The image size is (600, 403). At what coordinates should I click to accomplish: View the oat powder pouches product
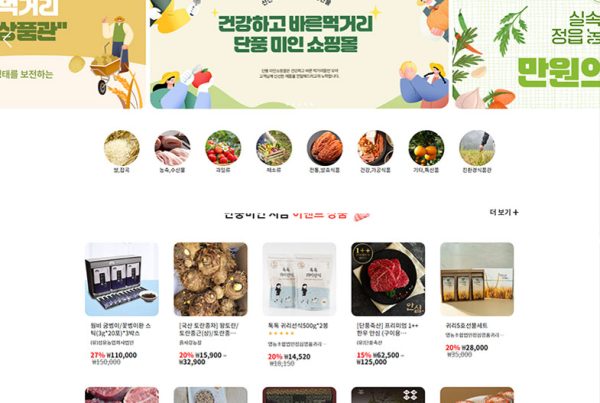299,279
